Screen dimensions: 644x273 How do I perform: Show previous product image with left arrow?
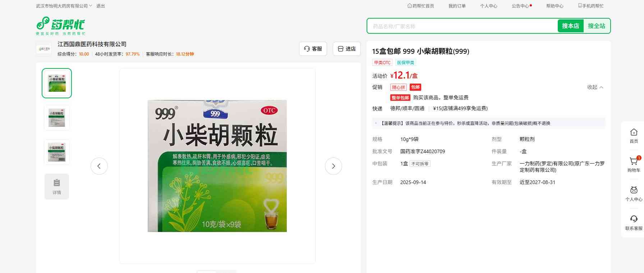pos(99,166)
